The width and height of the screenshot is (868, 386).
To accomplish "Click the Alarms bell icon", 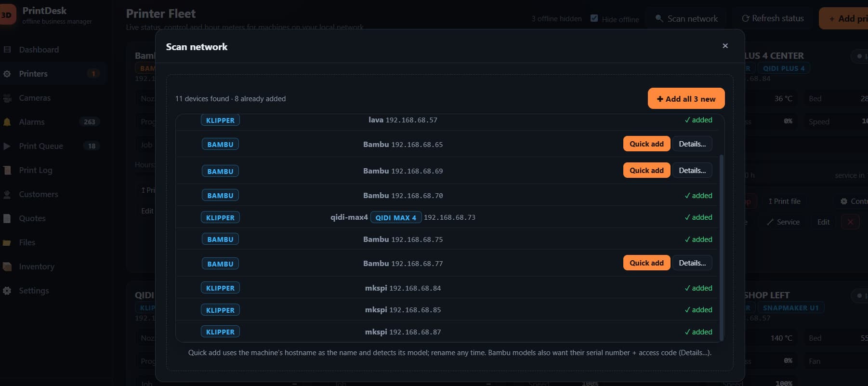I will point(7,122).
